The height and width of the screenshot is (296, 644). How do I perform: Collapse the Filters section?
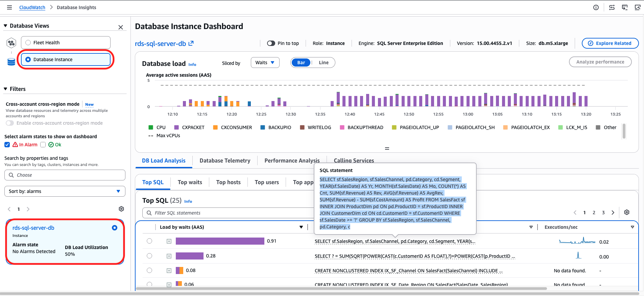5,89
